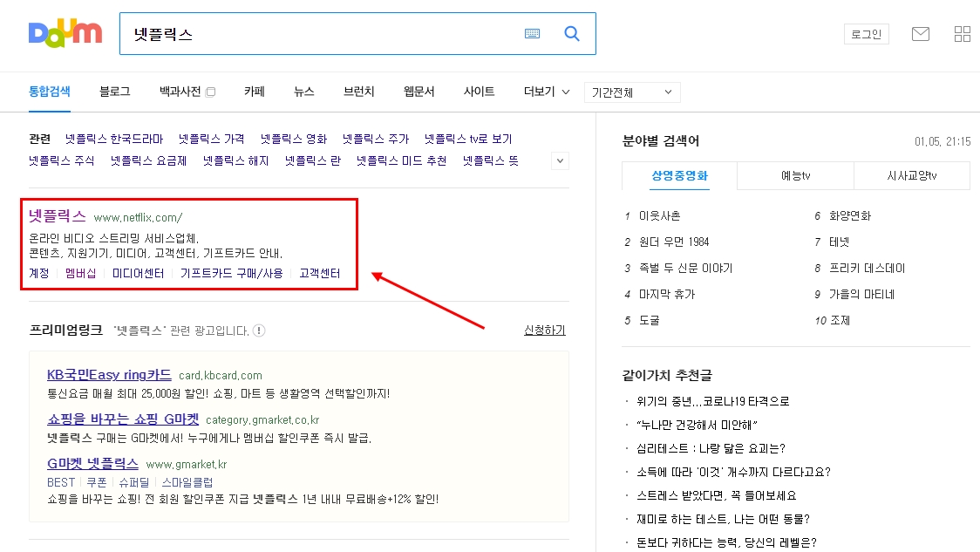
Task: Click related search 넷플릭스 요금제
Action: coord(149,160)
